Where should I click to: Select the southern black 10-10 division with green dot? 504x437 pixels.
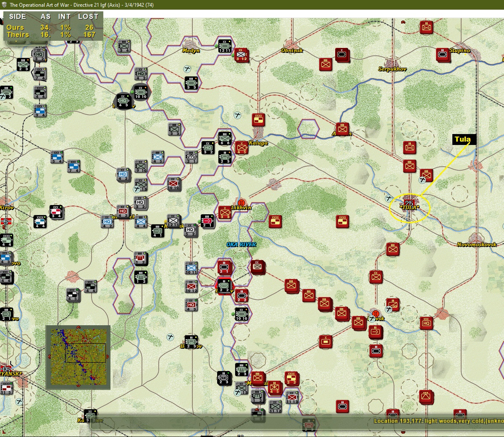point(241,314)
